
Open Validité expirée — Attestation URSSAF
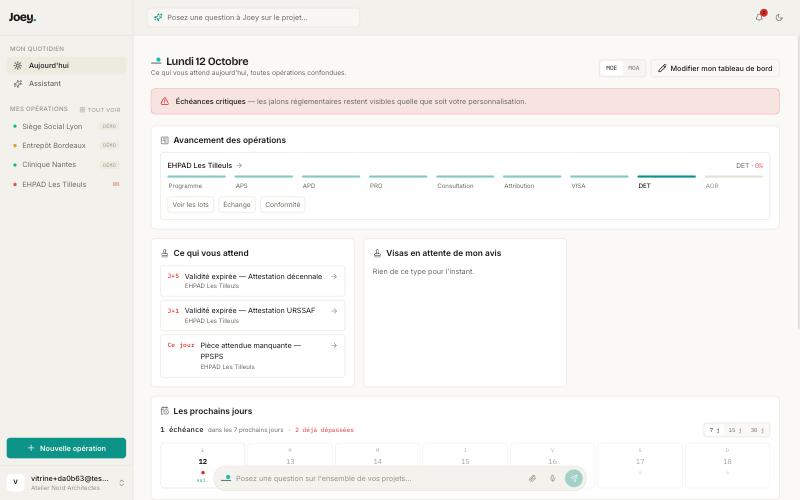tap(253, 315)
